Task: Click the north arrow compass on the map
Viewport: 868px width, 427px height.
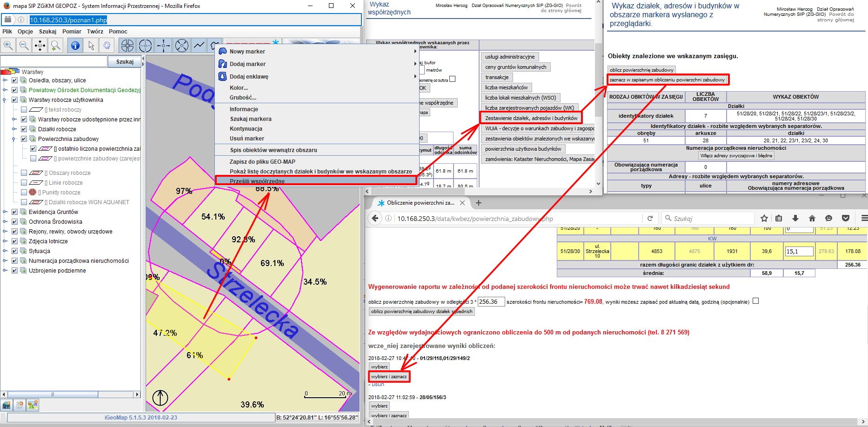Action: [x=160, y=398]
